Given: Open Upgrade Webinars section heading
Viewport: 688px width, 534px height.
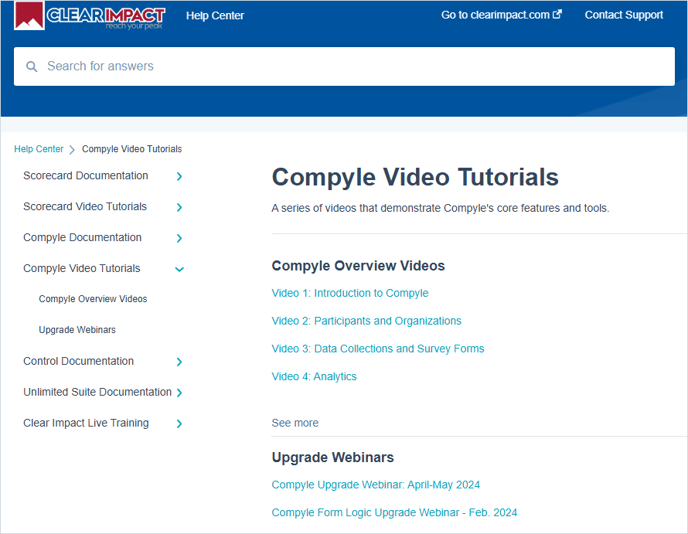Looking at the screenshot, I should [333, 457].
